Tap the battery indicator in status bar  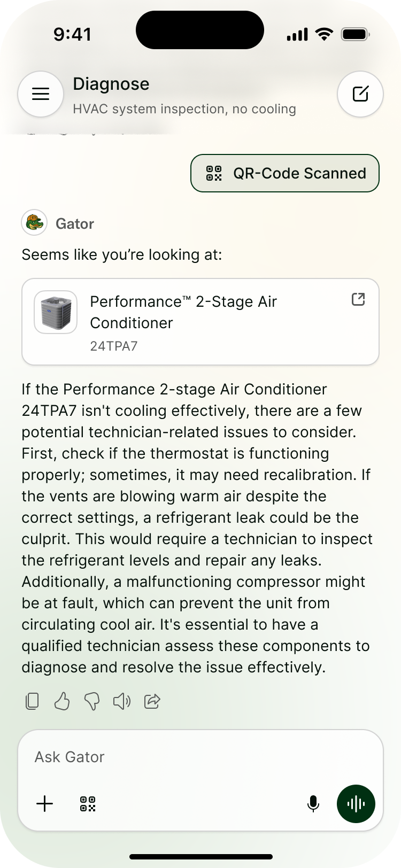(356, 35)
